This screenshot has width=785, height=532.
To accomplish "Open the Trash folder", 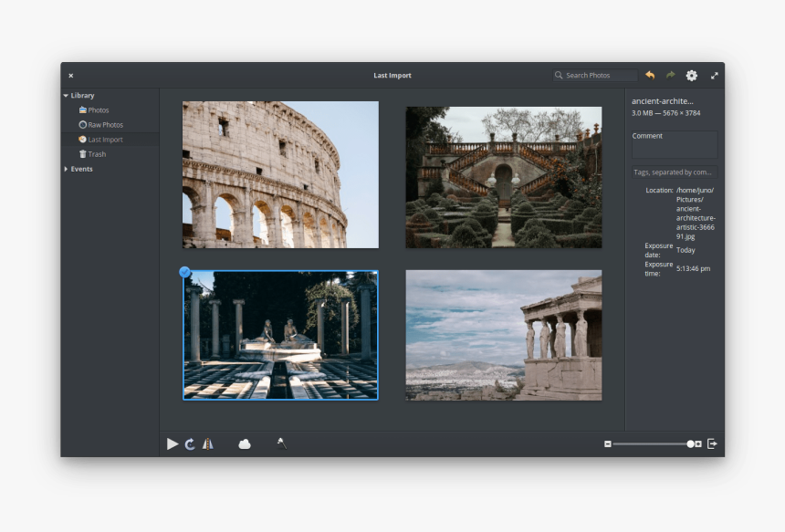I will (94, 153).
